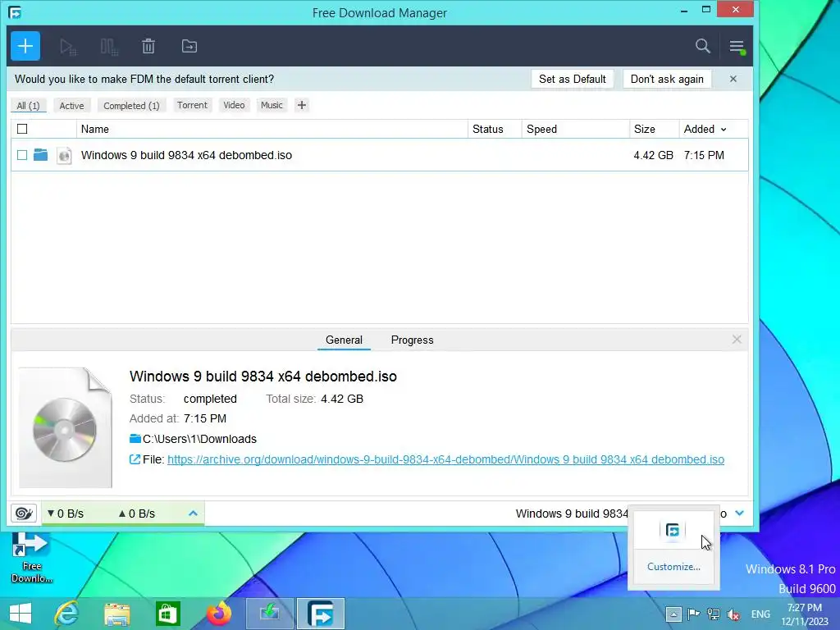This screenshot has height=630, width=840.
Task: Filter by the Music tab
Action: coord(272,105)
